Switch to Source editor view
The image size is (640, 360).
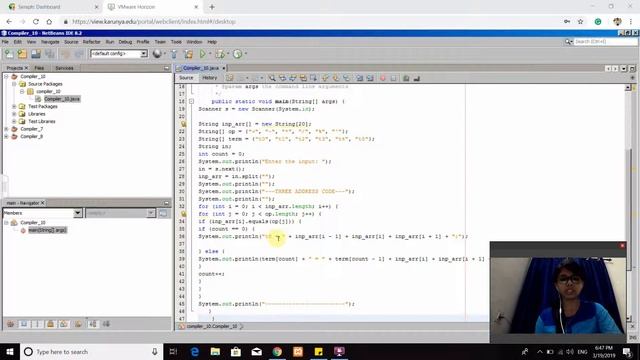point(186,78)
